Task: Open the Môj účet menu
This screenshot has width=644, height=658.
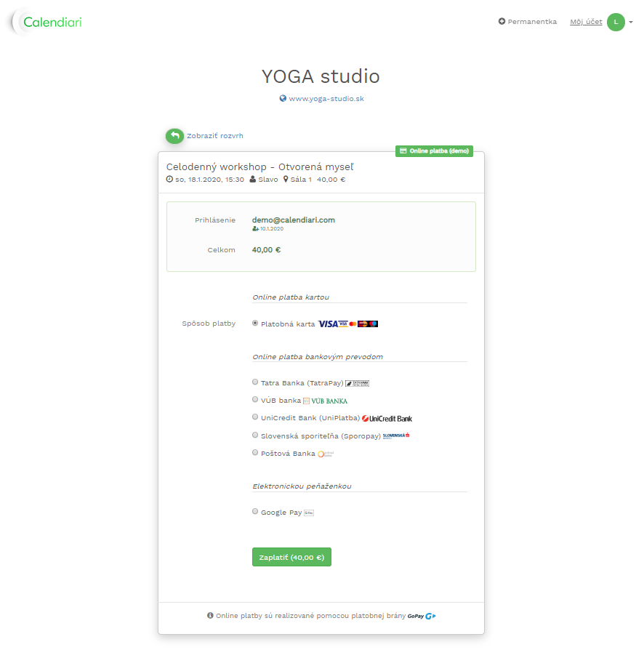Action: tap(586, 22)
